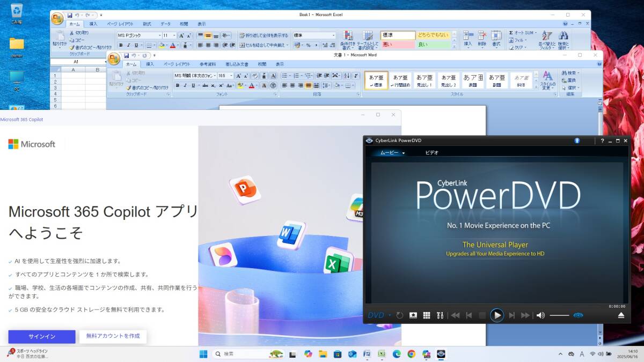Screen dimensions: 644x362
Task: Click 並べ替えとフィルタ in Excel
Action: (x=547, y=40)
